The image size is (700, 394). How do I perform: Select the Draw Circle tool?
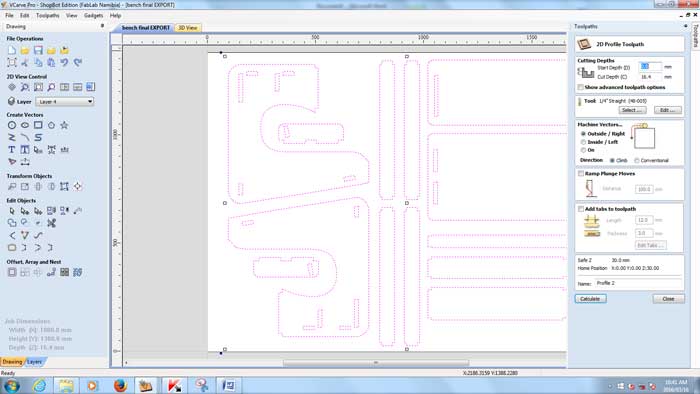[x=12, y=125]
